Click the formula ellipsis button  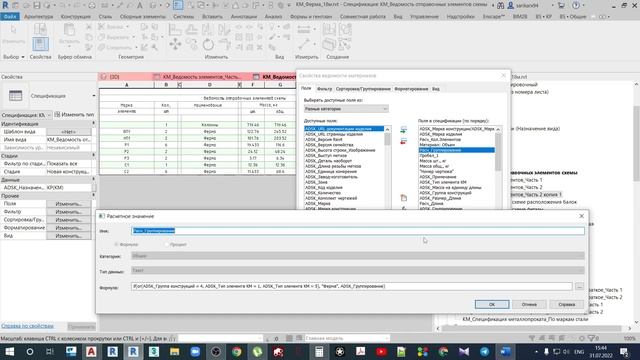click(579, 287)
